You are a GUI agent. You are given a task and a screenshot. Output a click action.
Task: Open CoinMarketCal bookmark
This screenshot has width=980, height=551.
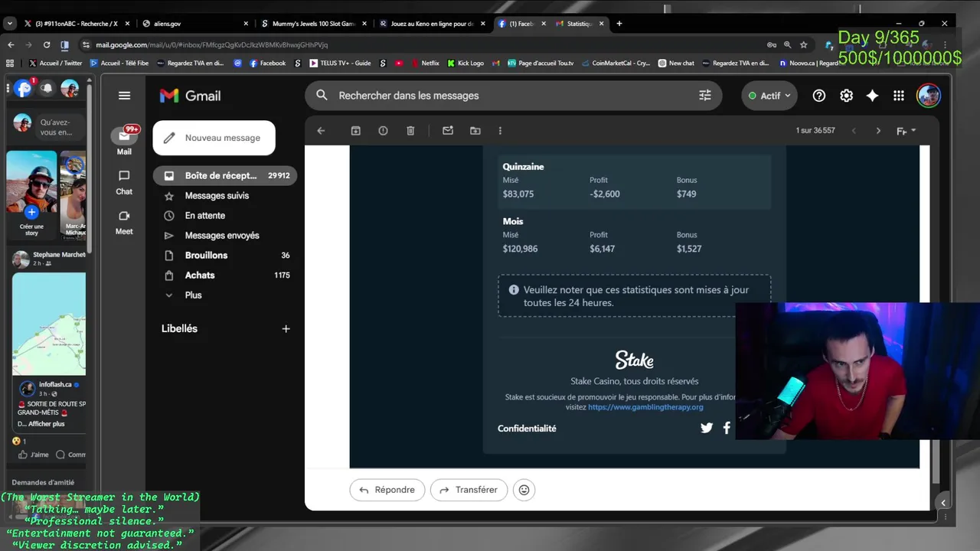(616, 64)
